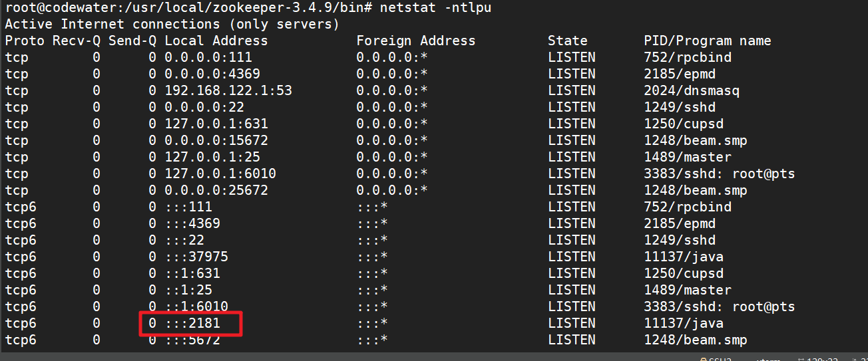Screen dimensions: 868x361
Task: Click the 127.0.0.1:6010 local address
Action: [220, 174]
